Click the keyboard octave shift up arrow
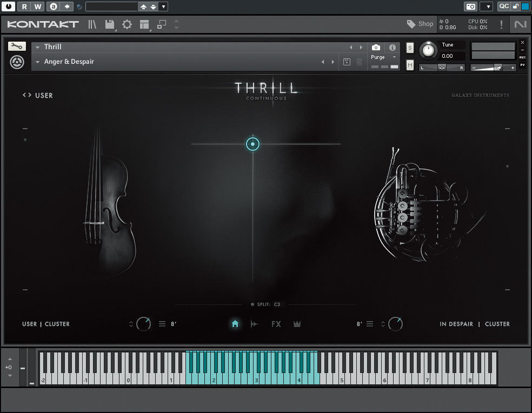Screen dimensions: 532x413 pos(10,359)
